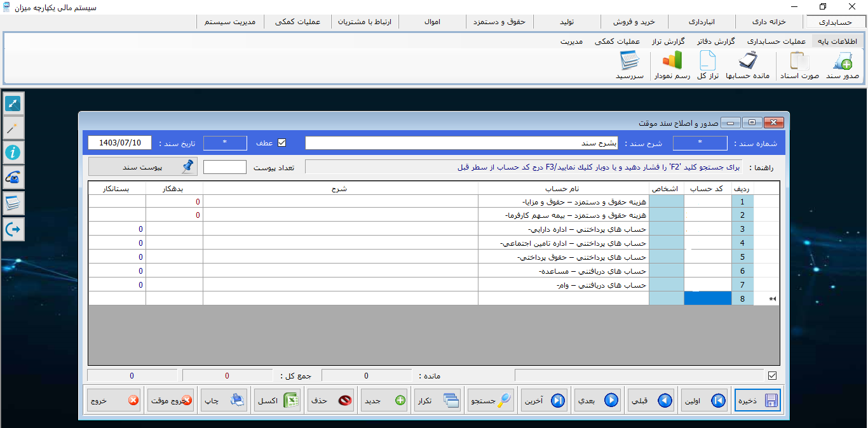Click the exit arrow icon in sidebar
This screenshot has height=428, width=868.
pyautogui.click(x=13, y=229)
